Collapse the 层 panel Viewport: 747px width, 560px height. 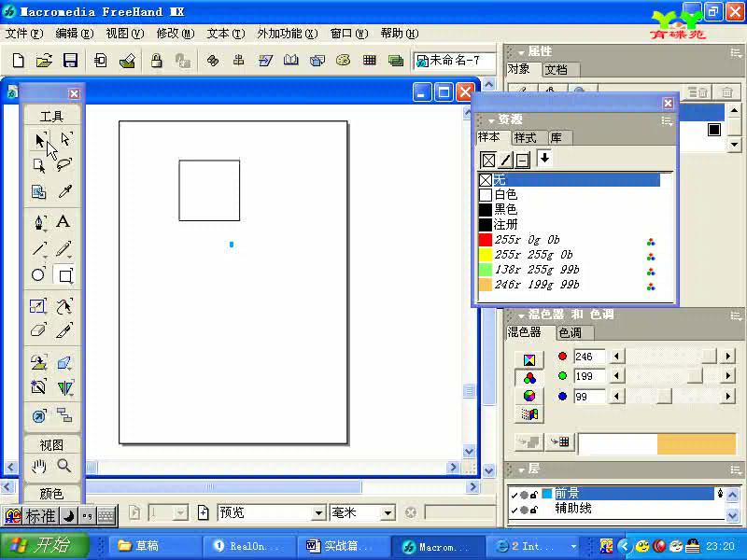tap(522, 470)
